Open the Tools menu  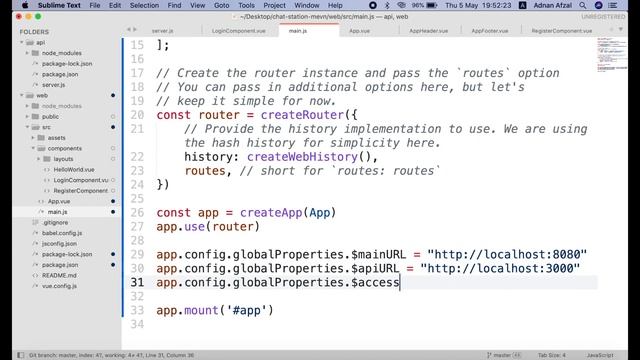[246, 5]
